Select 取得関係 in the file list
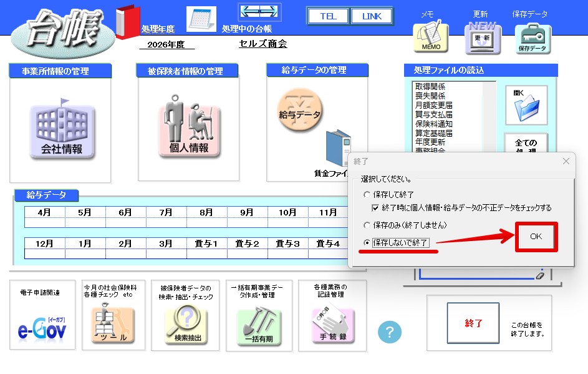This screenshot has height=374, width=588. click(430, 87)
